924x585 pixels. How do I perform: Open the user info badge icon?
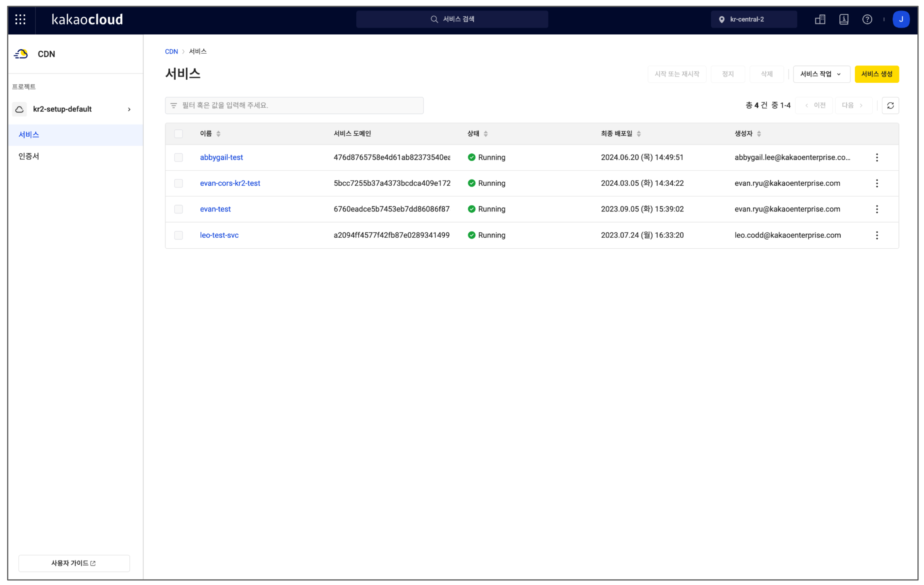tap(844, 19)
